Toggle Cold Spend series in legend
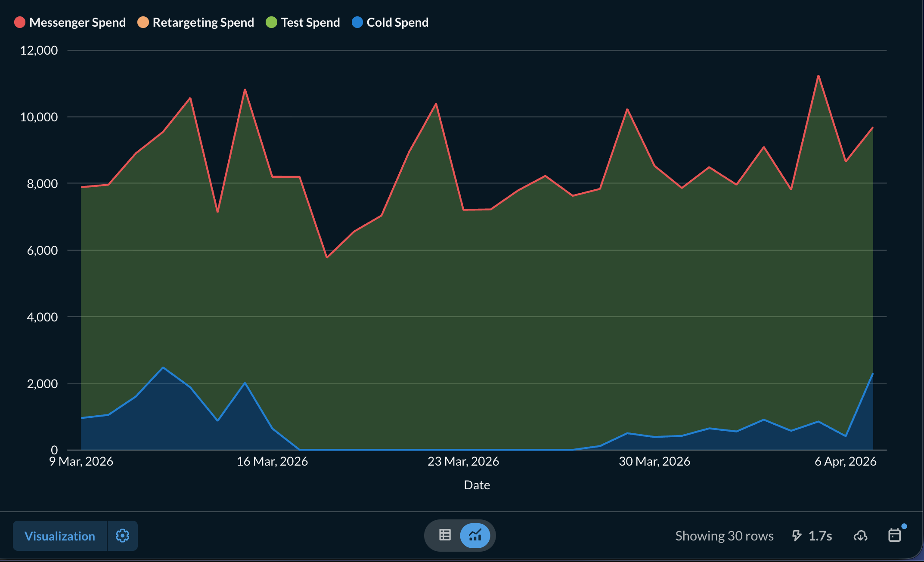 click(x=397, y=22)
